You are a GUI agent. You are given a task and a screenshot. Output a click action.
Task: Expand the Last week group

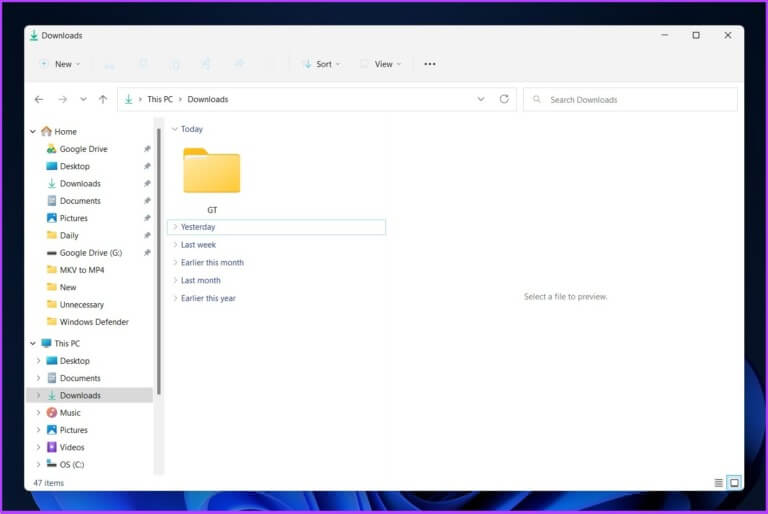click(175, 245)
